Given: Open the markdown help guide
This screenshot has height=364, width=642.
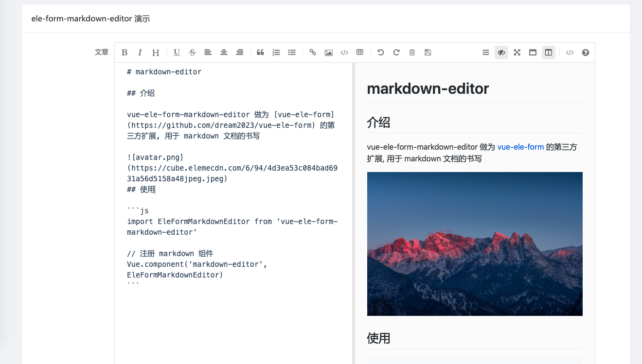Looking at the screenshot, I should pyautogui.click(x=586, y=52).
